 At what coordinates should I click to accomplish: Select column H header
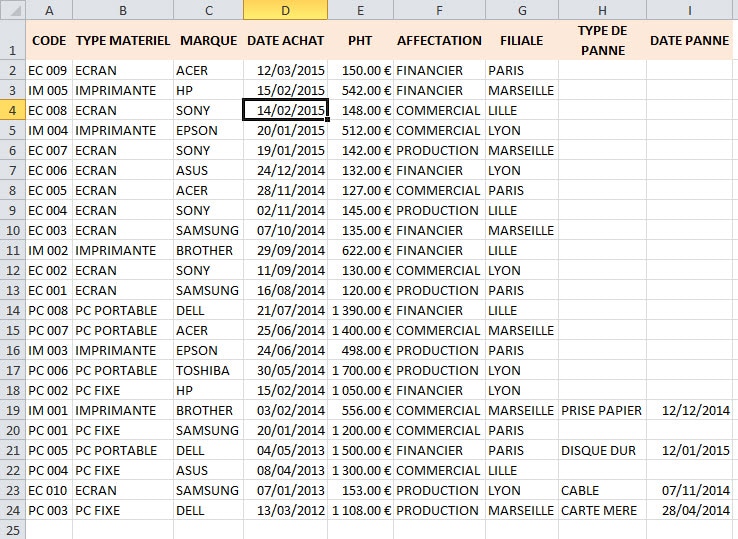(602, 10)
